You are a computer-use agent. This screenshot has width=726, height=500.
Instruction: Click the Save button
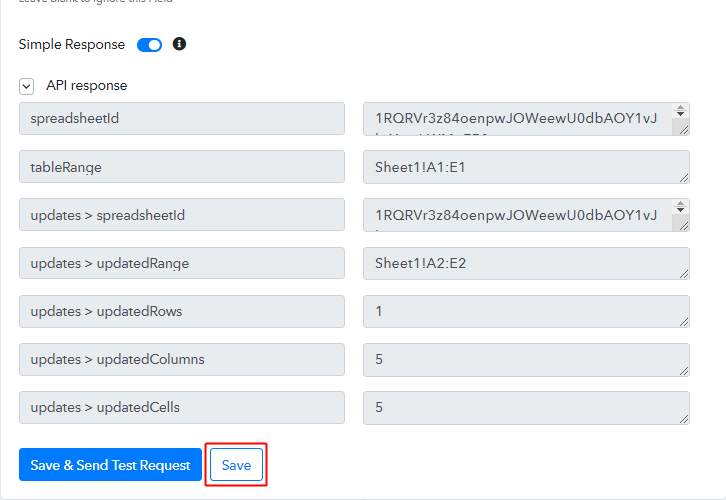pos(236,464)
